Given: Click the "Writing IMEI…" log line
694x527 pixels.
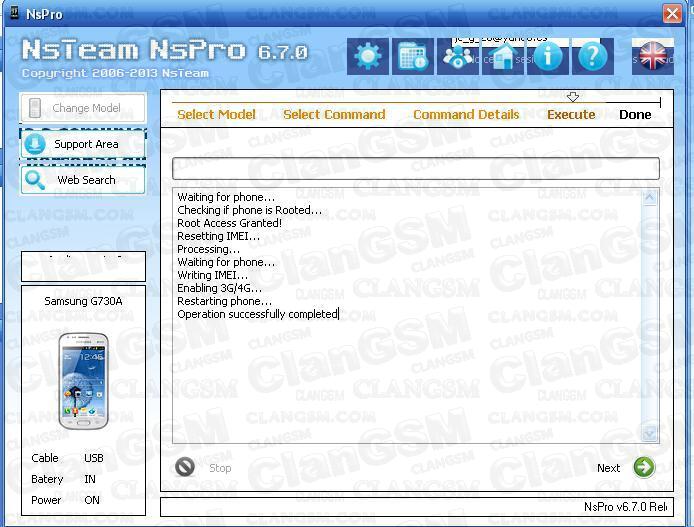Looking at the screenshot, I should 212,275.
